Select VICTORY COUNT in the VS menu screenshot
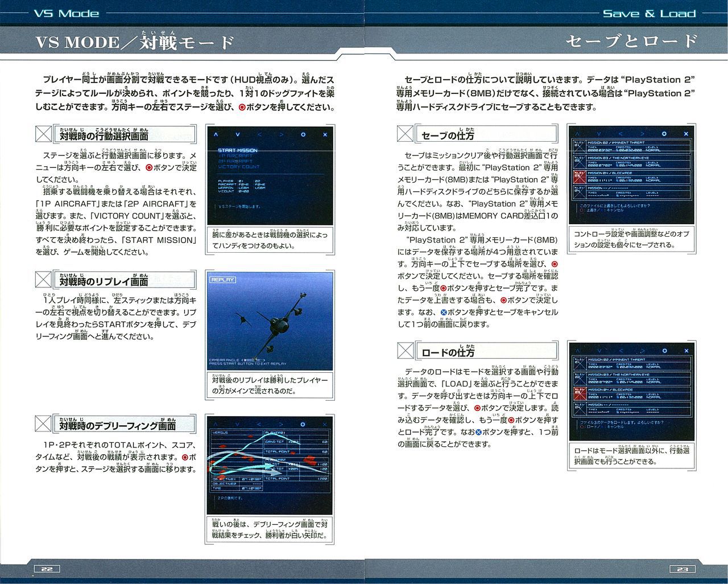Viewport: 728px width, 584px height. click(x=238, y=167)
